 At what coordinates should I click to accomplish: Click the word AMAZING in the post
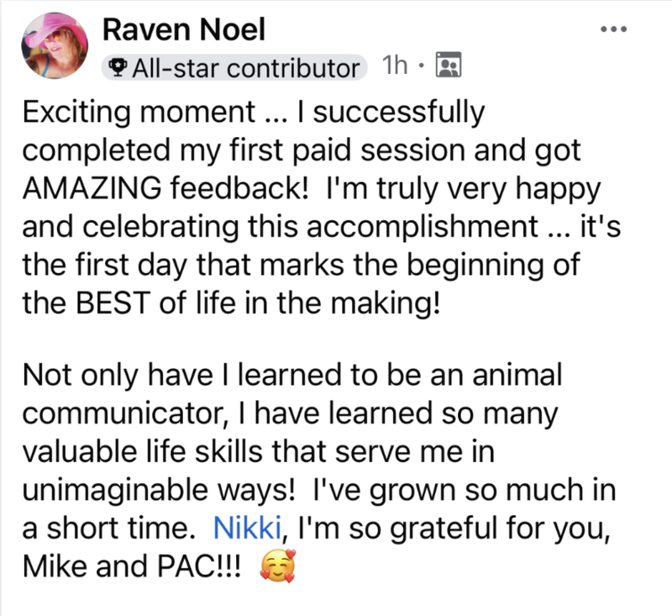click(92, 188)
